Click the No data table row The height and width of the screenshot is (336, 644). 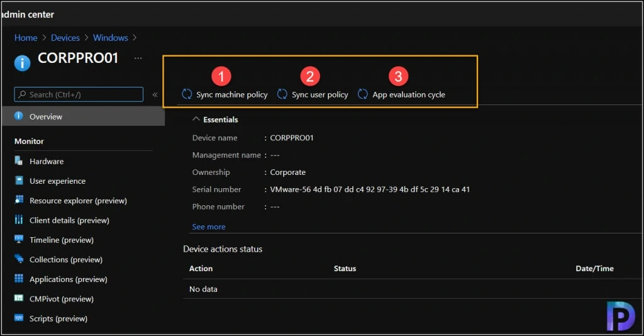tap(412, 289)
